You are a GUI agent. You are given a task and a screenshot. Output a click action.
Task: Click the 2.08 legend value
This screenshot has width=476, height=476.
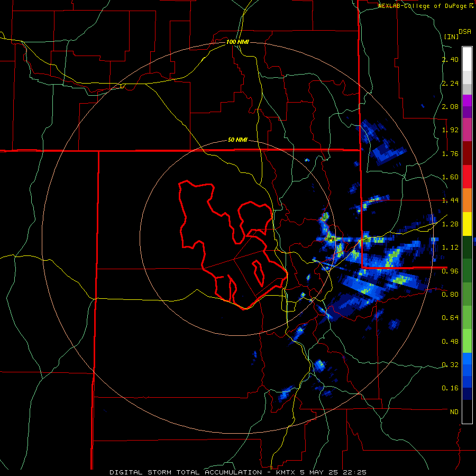click(x=450, y=106)
